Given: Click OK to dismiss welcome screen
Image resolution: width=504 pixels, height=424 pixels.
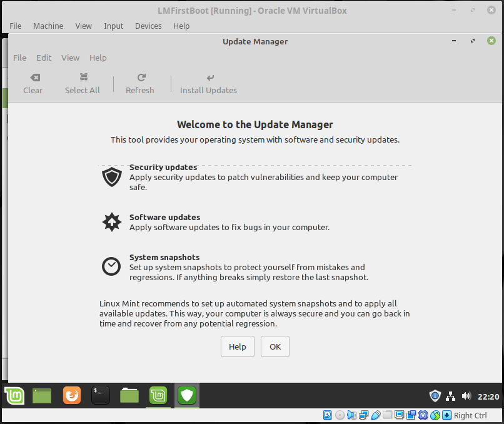Looking at the screenshot, I should click(x=275, y=346).
